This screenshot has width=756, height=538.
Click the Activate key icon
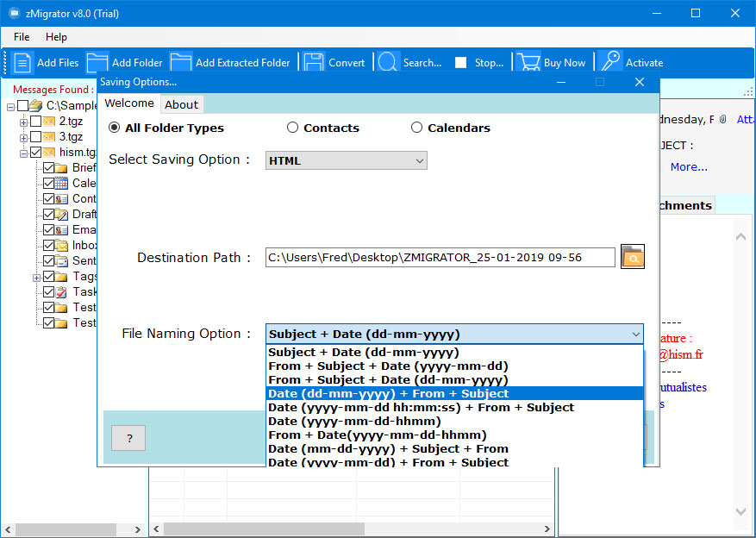coord(610,62)
